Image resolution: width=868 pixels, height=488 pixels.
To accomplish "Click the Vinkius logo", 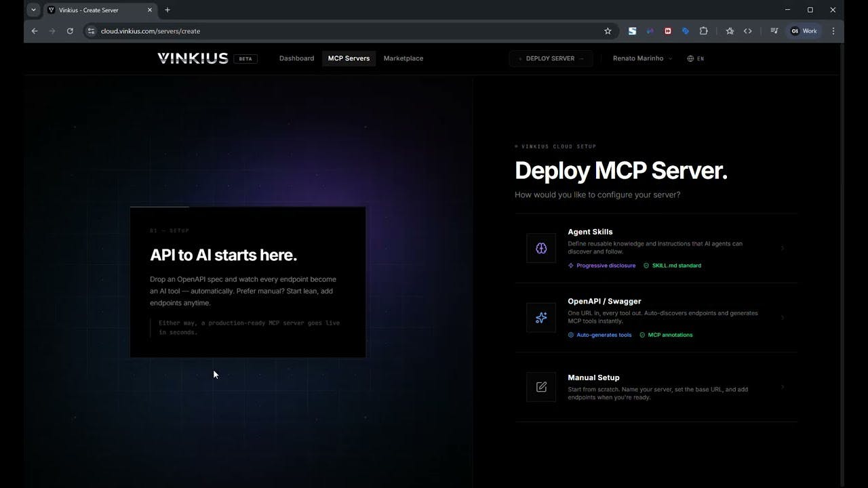I will [x=193, y=58].
